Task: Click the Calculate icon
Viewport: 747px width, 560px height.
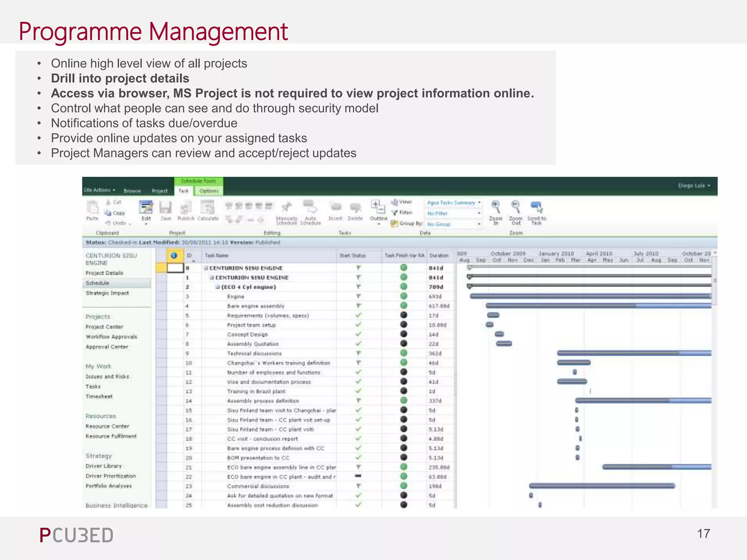Action: (x=208, y=207)
